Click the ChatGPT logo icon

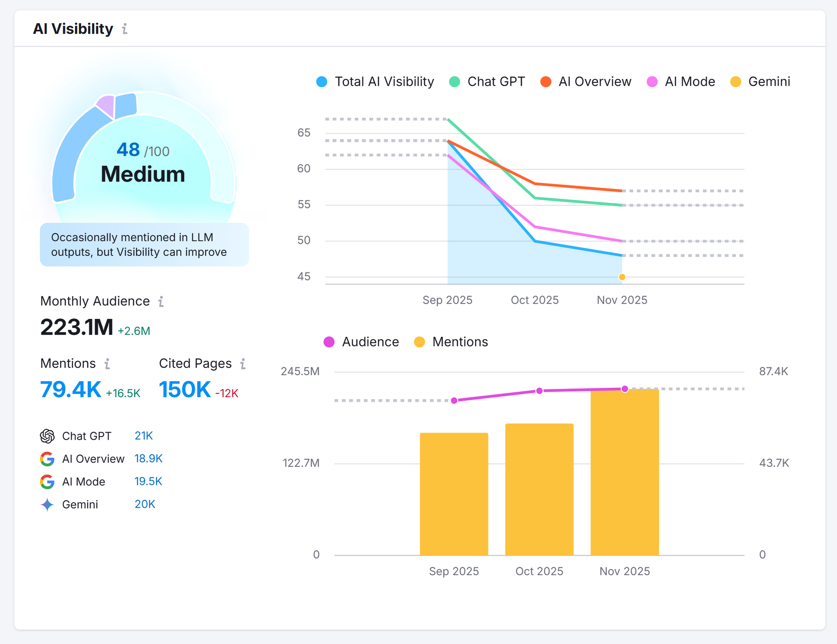coord(47,436)
